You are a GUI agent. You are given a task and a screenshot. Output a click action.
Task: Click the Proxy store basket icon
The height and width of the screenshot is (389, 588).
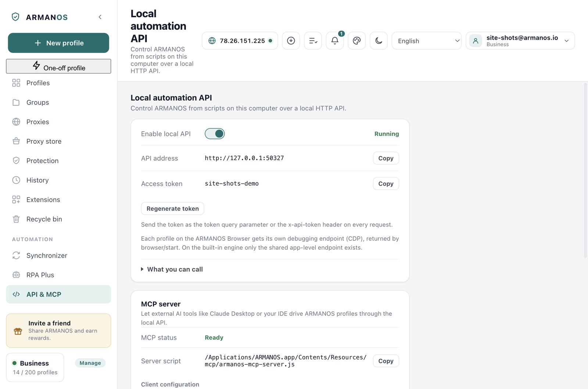tap(16, 141)
